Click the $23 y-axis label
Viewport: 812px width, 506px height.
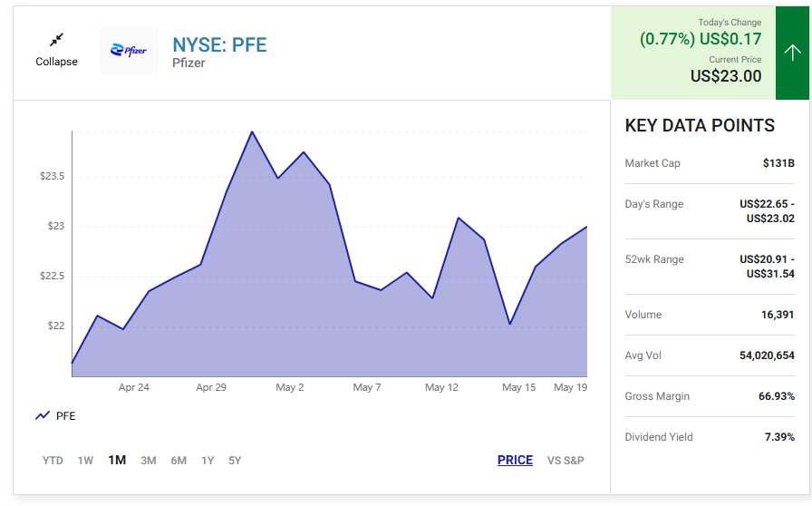tap(56, 226)
